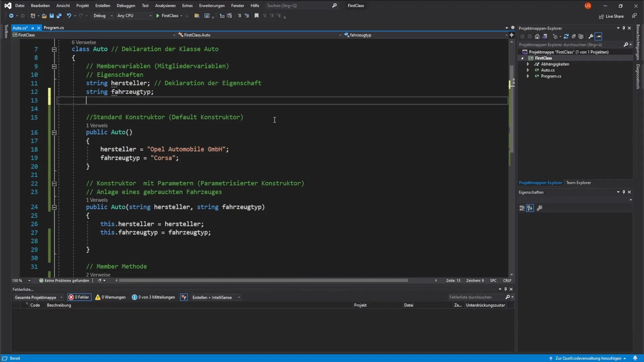Click the search magnifier icon in the title bar
Viewport: 644px width, 362px height.
pyautogui.click(x=334, y=6)
